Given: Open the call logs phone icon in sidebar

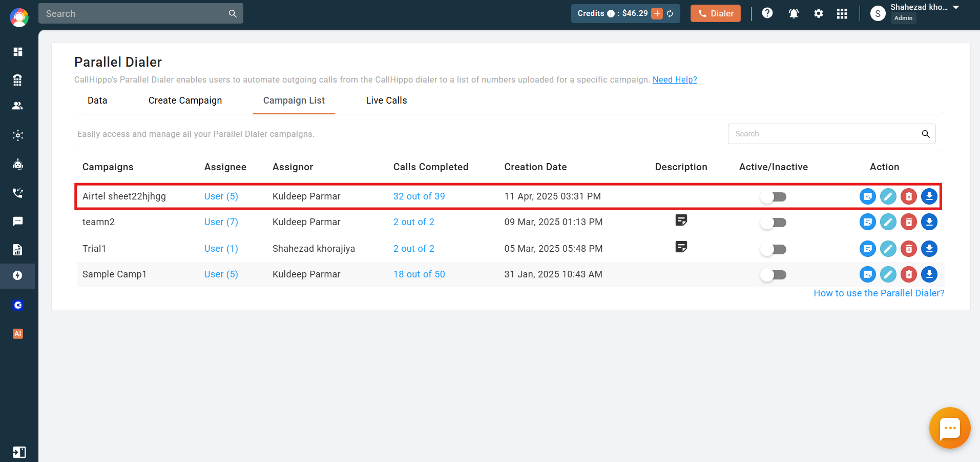Looking at the screenshot, I should pos(18,193).
